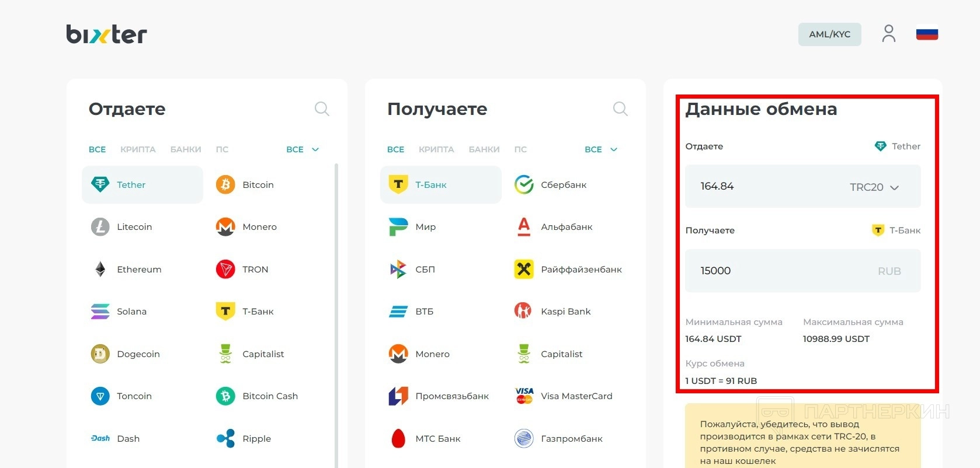Filter Отдаете list by КРИПТА

(x=138, y=149)
